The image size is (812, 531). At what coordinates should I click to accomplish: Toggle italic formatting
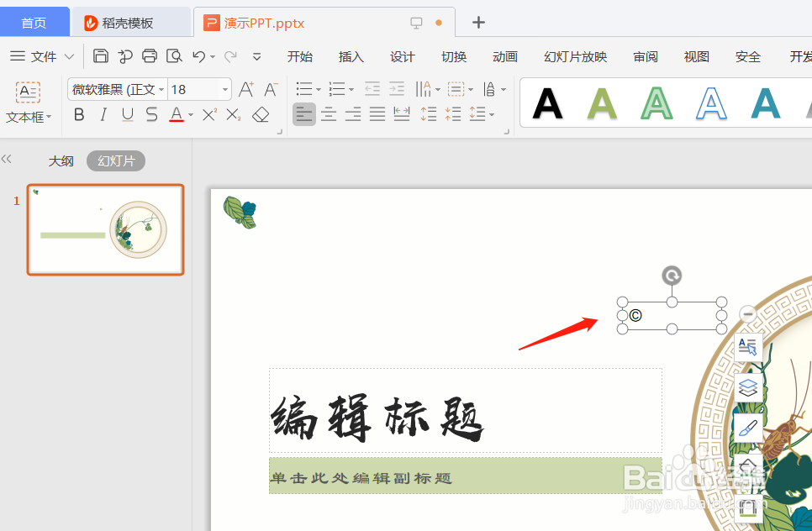point(103,114)
